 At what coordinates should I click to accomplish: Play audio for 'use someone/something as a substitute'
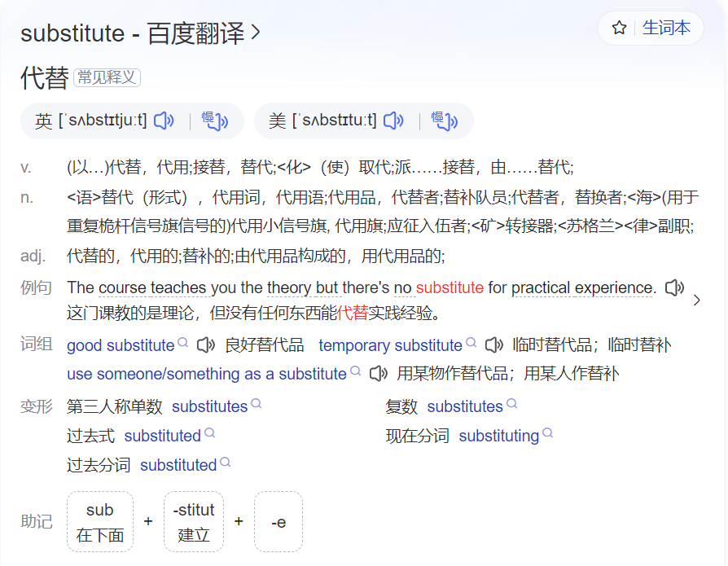click(x=379, y=373)
